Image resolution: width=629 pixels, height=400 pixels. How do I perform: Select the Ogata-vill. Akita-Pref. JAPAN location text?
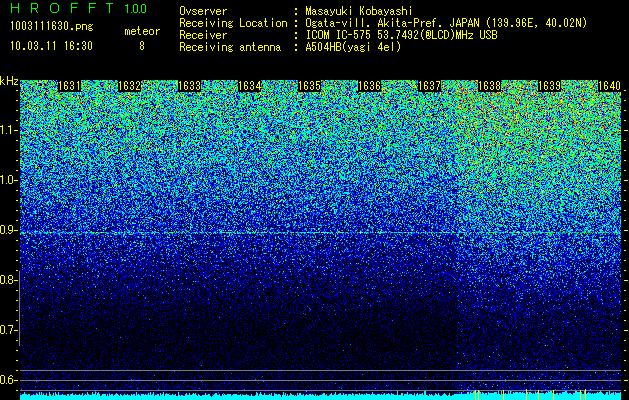(x=446, y=24)
